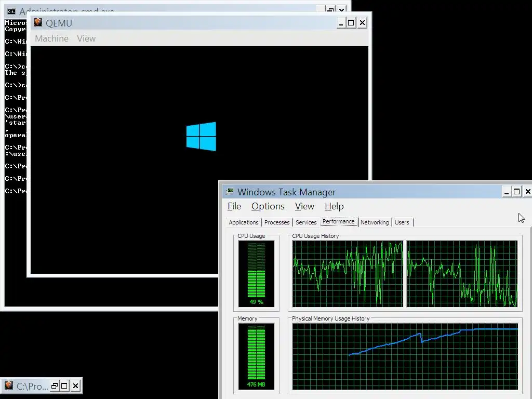532x399 pixels.
Task: Click the Administrator cmd.exe title text
Action: click(x=66, y=11)
